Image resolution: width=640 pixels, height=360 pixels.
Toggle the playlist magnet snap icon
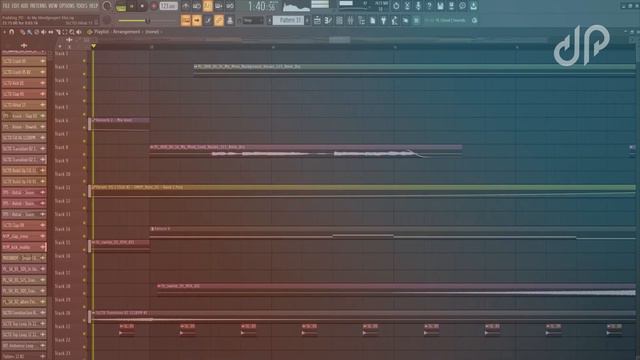click(12, 32)
